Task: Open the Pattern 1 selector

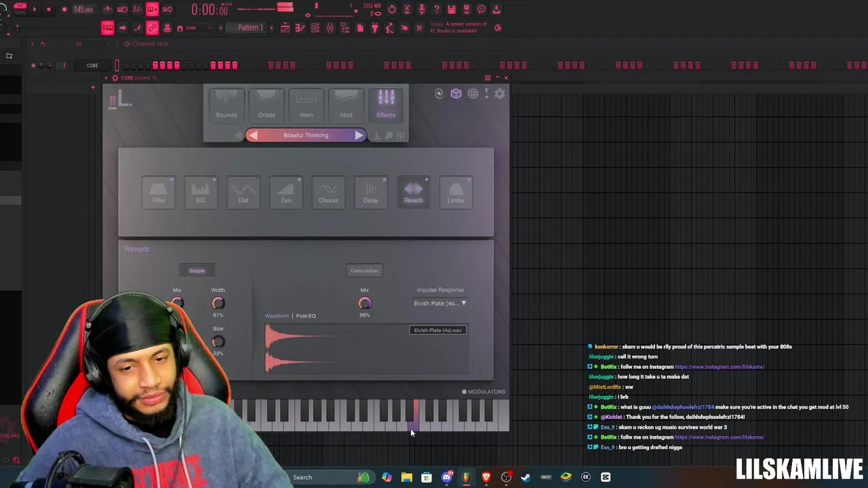Action: click(x=250, y=28)
